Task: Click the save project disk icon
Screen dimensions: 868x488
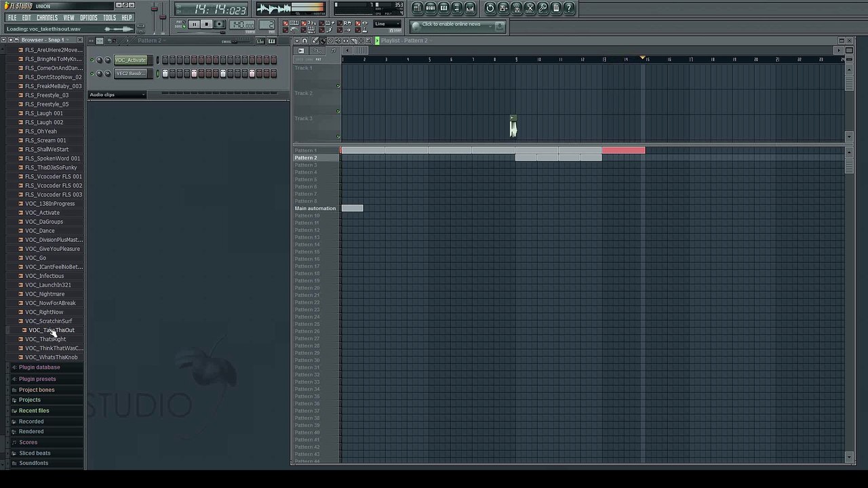Action: (x=503, y=8)
